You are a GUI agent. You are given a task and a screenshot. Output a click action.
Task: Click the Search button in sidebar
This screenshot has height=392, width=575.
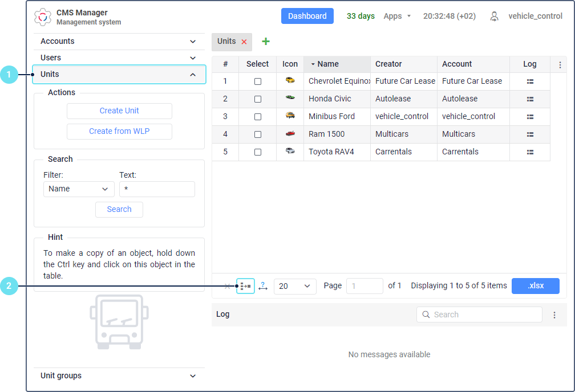coord(119,210)
